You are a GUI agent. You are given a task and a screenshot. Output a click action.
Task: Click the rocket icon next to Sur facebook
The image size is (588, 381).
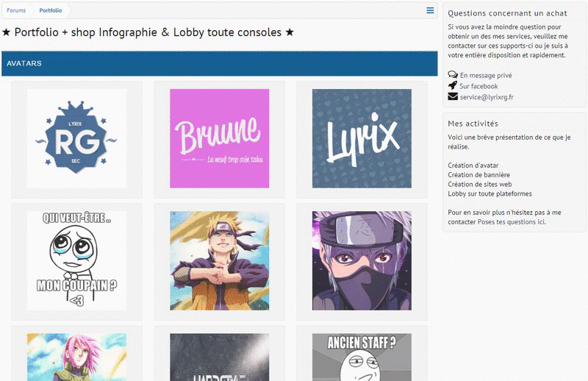[453, 85]
